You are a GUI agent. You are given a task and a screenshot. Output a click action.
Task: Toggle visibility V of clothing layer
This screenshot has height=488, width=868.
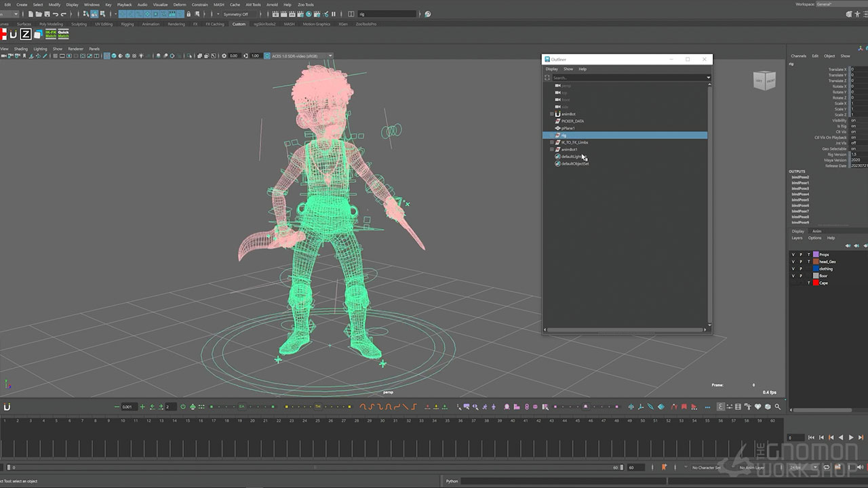pyautogui.click(x=793, y=269)
